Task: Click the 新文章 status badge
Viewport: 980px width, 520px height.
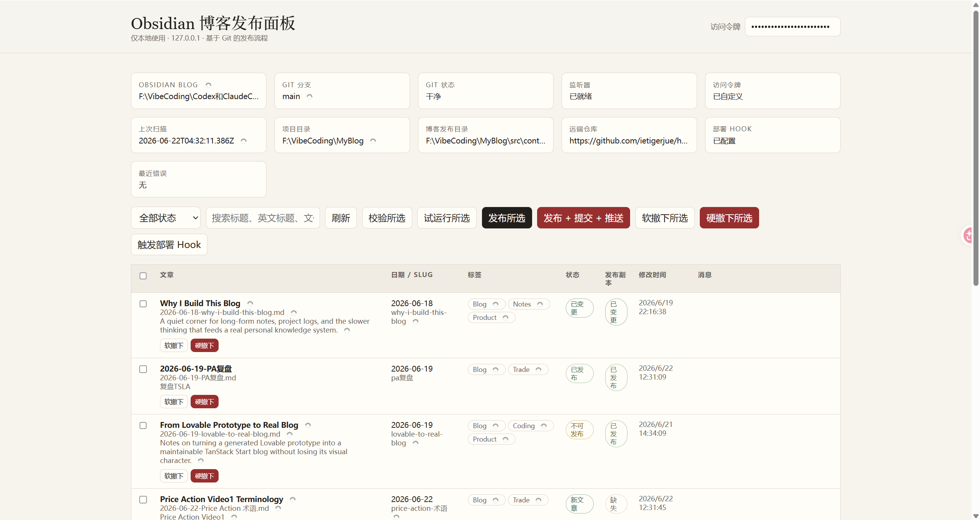Action: (x=580, y=504)
